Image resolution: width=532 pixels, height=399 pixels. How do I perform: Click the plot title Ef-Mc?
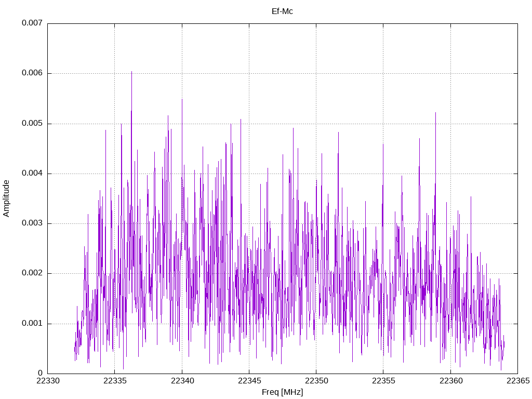pos(282,11)
